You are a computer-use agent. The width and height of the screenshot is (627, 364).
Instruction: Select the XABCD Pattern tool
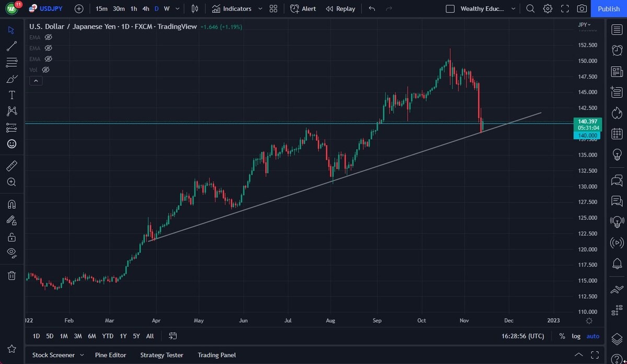click(12, 111)
